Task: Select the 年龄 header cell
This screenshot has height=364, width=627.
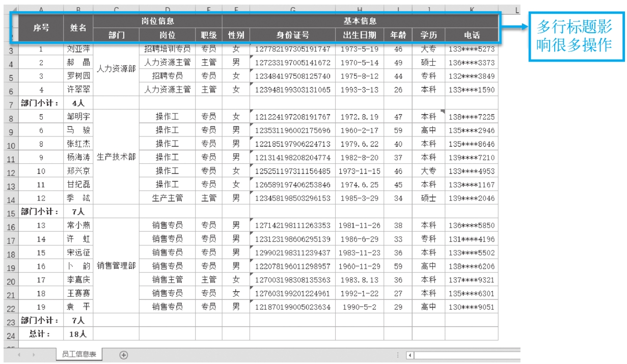Action: 398,35
